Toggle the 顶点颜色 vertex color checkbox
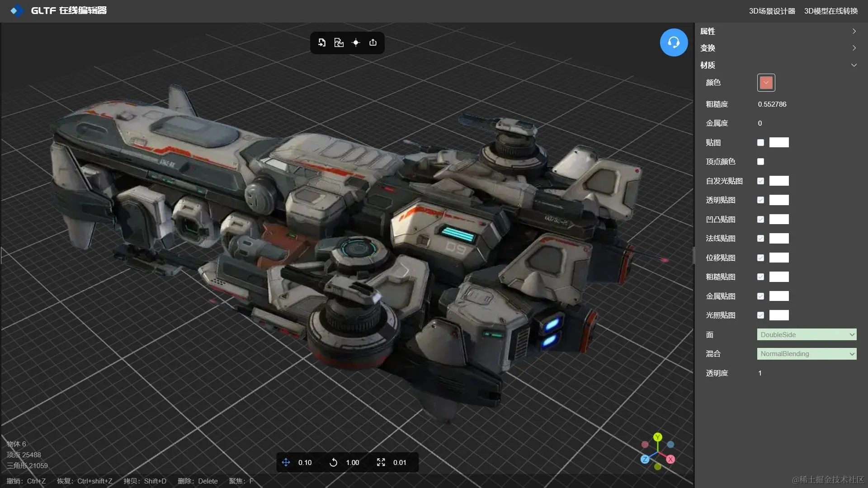Screen dimensions: 868x488 pos(760,162)
